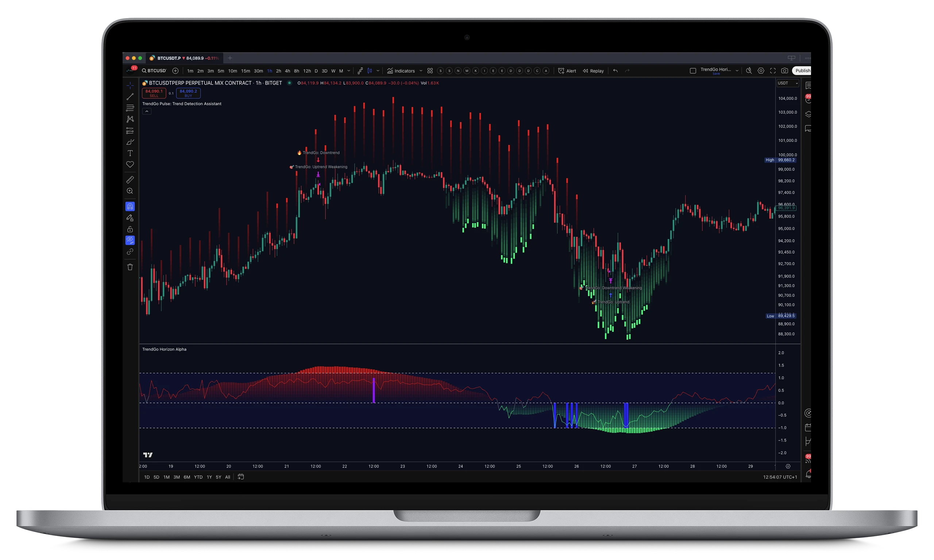Select the Text tool in the drawing toolbar
This screenshot has width=934, height=560.
point(130,153)
